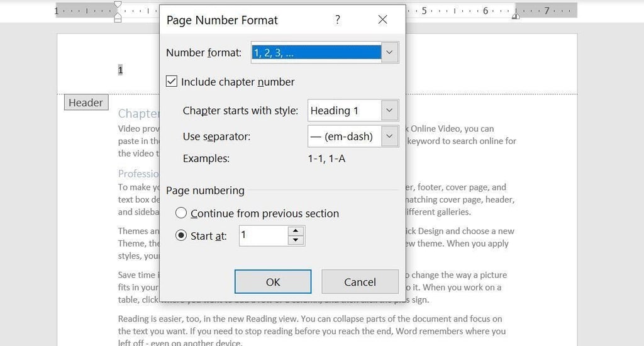Select Continue from previous section option
Screen dimensions: 644x346
point(181,213)
